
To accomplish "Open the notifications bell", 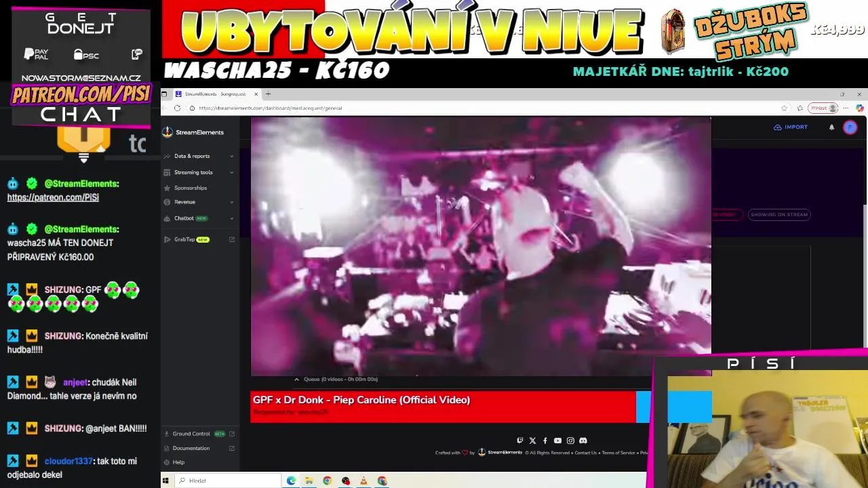I will [831, 127].
